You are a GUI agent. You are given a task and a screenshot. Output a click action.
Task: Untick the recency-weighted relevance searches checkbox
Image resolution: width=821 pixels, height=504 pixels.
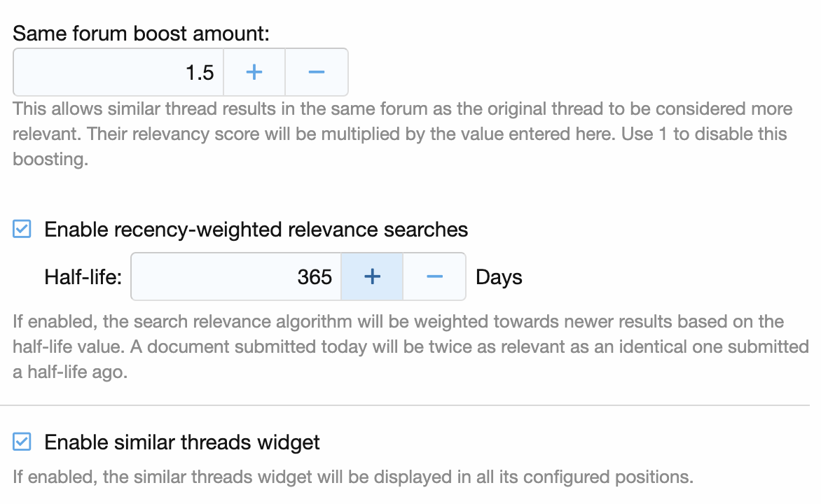coord(22,230)
